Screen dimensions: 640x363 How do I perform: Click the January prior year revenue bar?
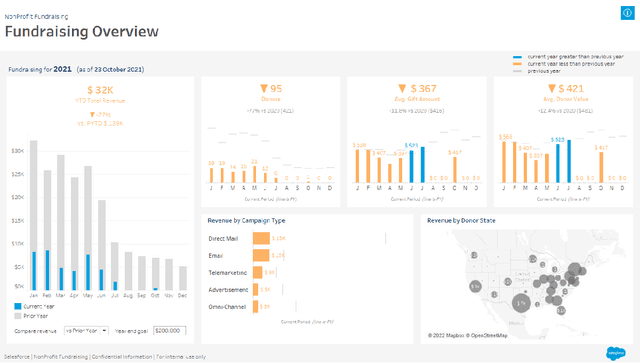(33, 215)
